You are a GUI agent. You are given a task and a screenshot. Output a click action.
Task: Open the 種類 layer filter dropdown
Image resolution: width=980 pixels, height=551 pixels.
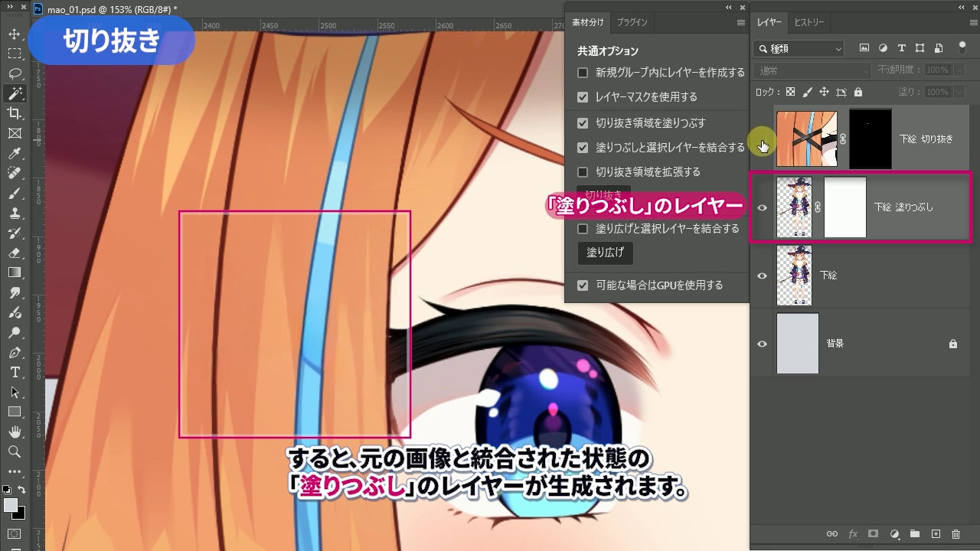coord(799,48)
